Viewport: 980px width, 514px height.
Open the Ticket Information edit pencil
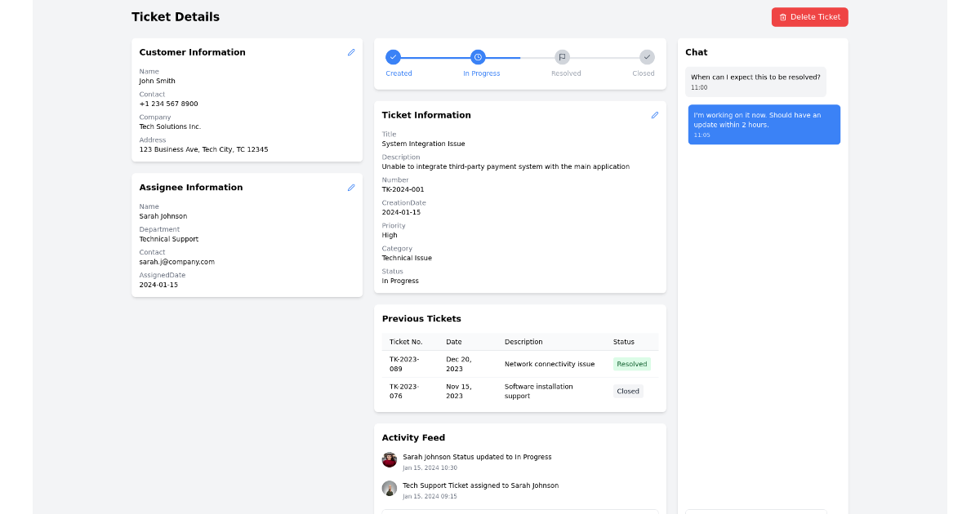[x=654, y=115]
